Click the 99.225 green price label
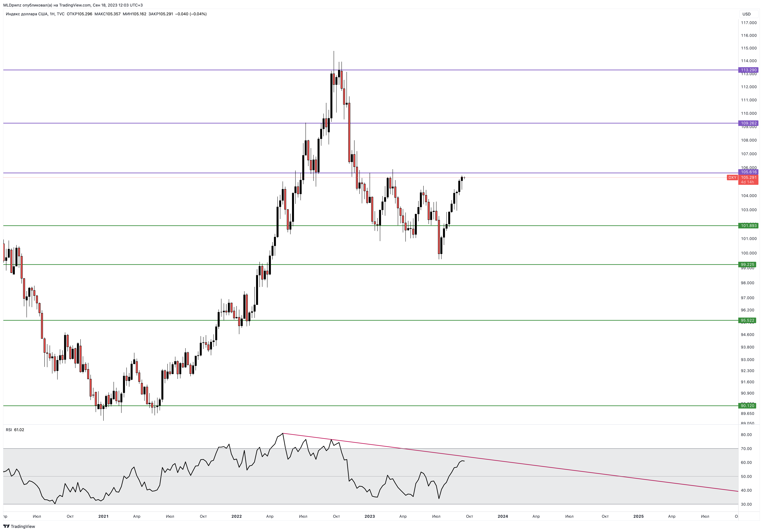 tap(747, 265)
